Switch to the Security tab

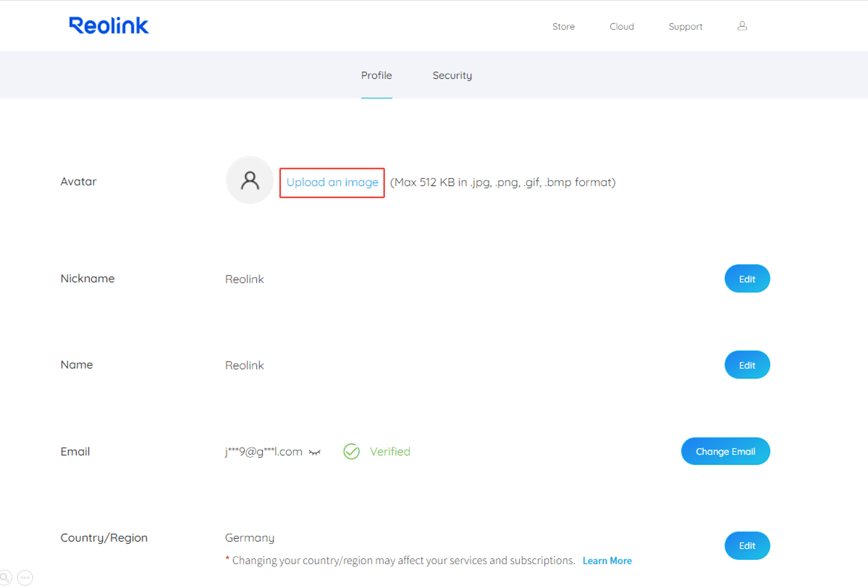452,76
